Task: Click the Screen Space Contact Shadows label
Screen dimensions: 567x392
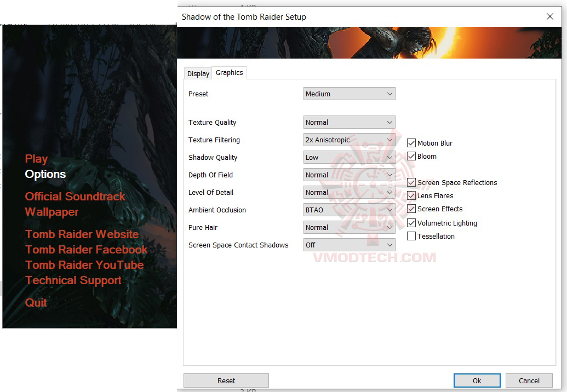Action: click(x=238, y=245)
